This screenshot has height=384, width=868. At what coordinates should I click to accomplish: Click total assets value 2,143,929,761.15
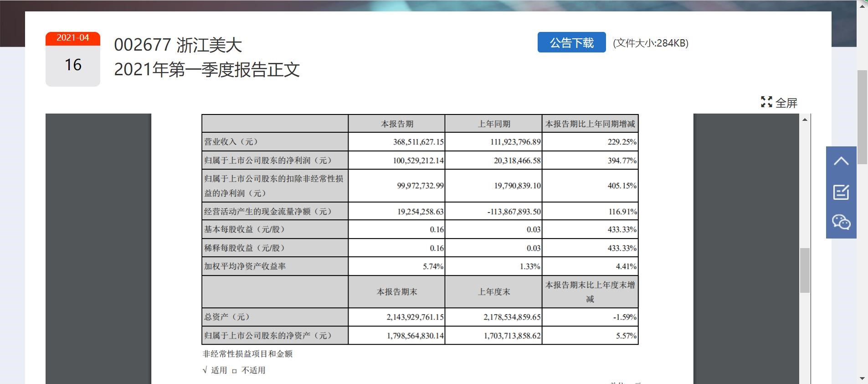[415, 317]
